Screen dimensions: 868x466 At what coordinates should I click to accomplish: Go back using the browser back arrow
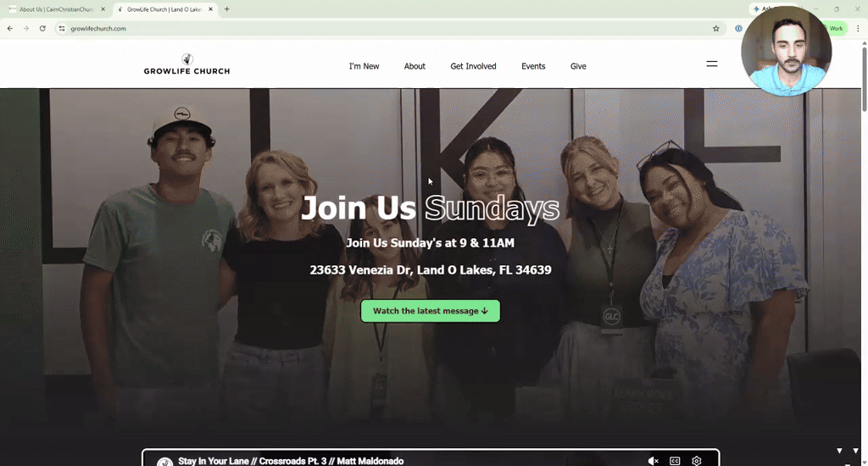point(10,28)
